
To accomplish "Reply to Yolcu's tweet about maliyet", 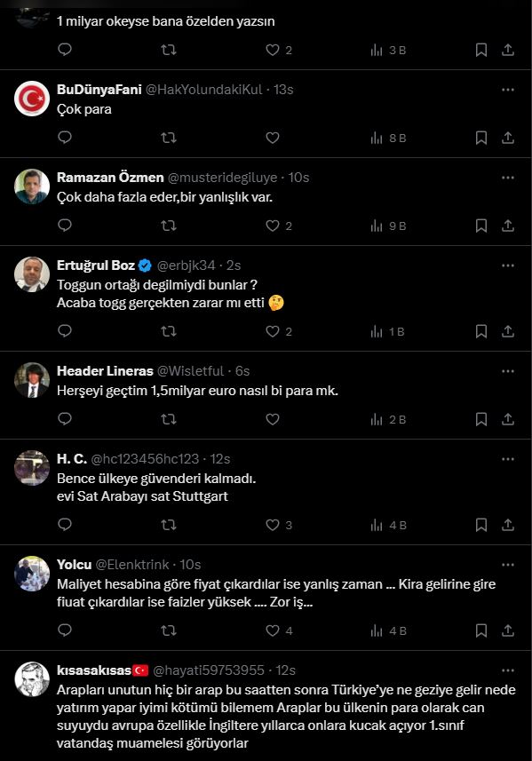I will click(65, 630).
